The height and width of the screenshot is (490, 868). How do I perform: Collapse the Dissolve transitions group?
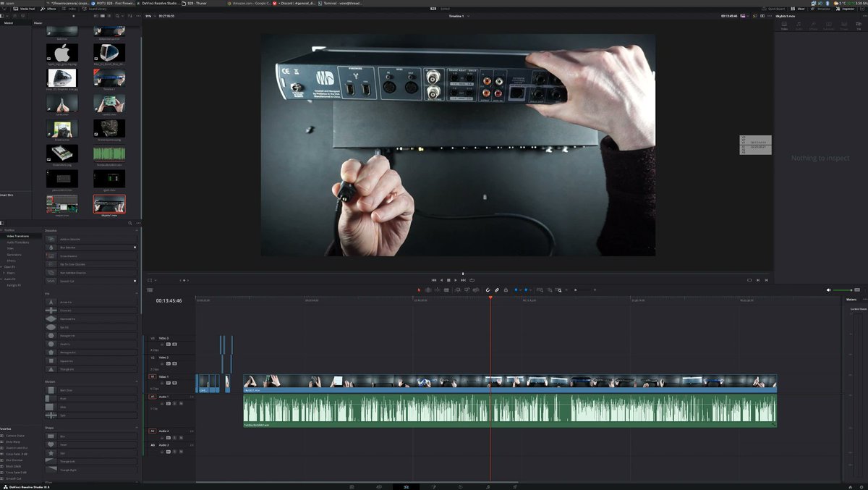coord(137,230)
